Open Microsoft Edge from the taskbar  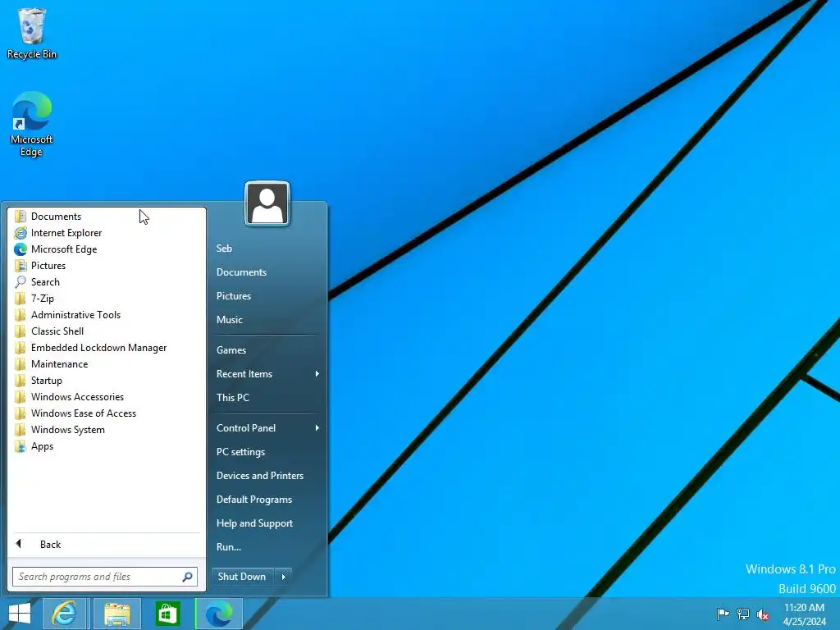[x=218, y=614]
